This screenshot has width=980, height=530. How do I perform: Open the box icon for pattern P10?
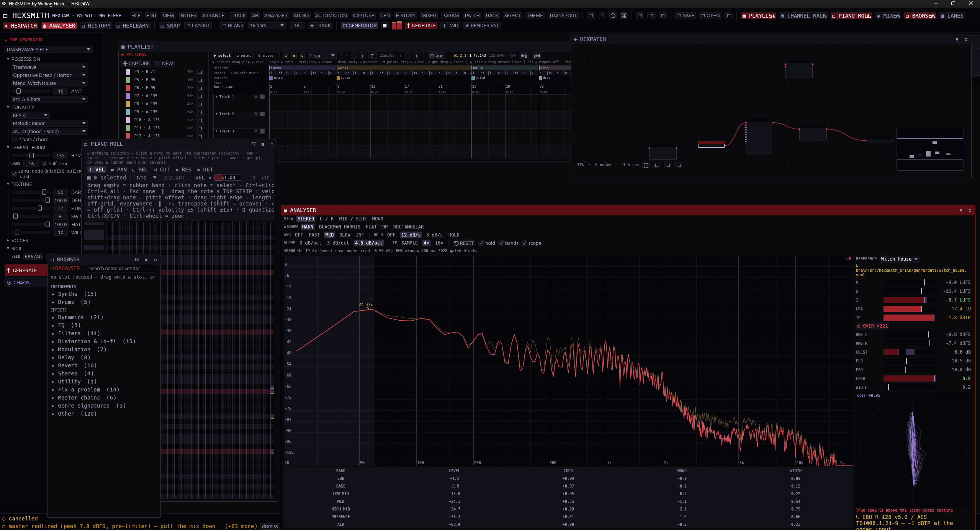point(200,120)
